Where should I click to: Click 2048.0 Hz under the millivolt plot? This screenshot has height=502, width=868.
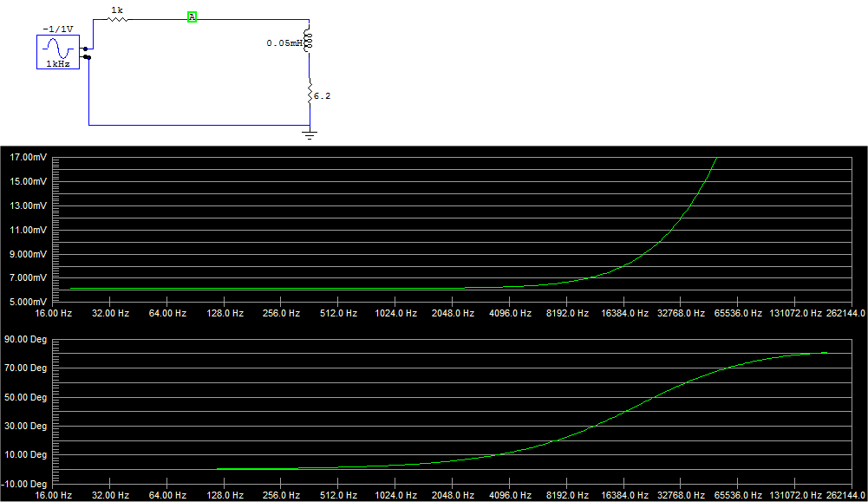453,313
